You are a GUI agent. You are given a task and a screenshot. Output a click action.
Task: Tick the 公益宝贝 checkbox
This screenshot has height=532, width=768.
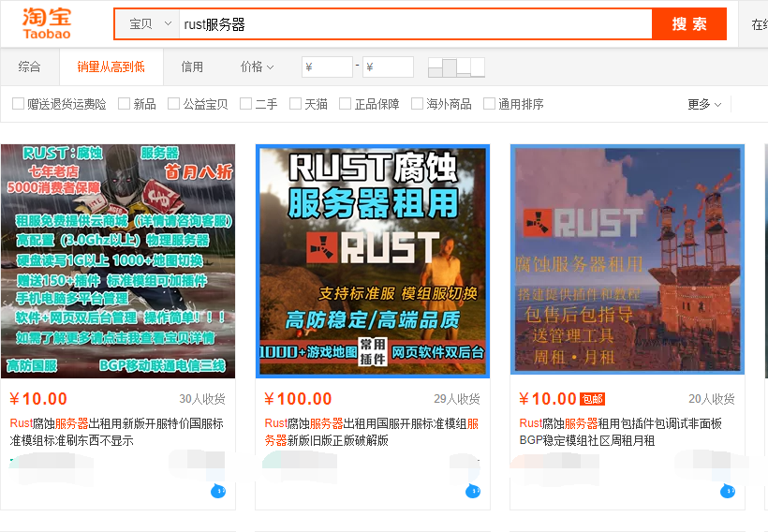pos(174,103)
